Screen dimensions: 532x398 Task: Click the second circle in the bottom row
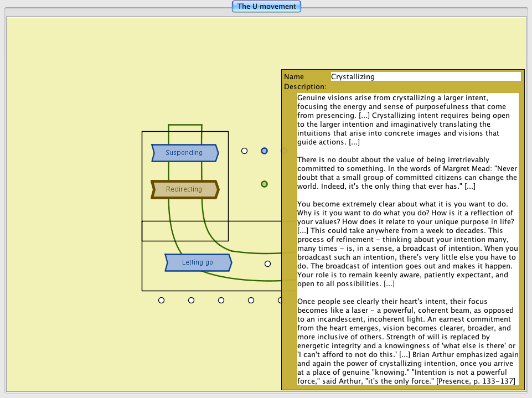point(191,300)
